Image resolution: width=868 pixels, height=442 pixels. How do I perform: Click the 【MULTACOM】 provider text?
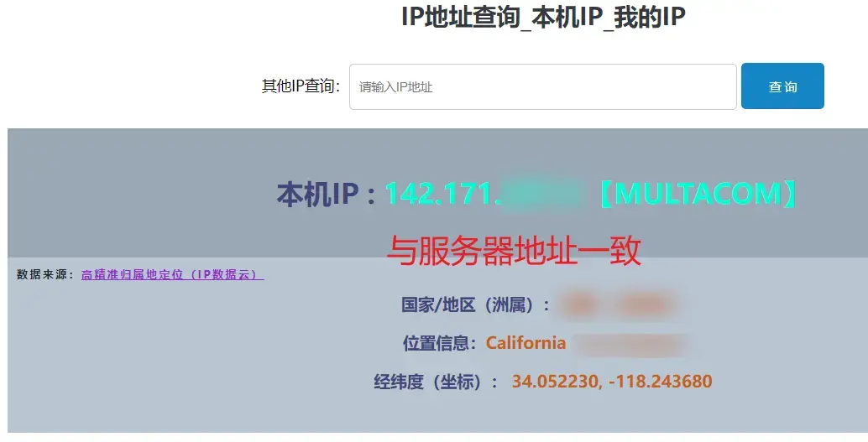pos(697,194)
